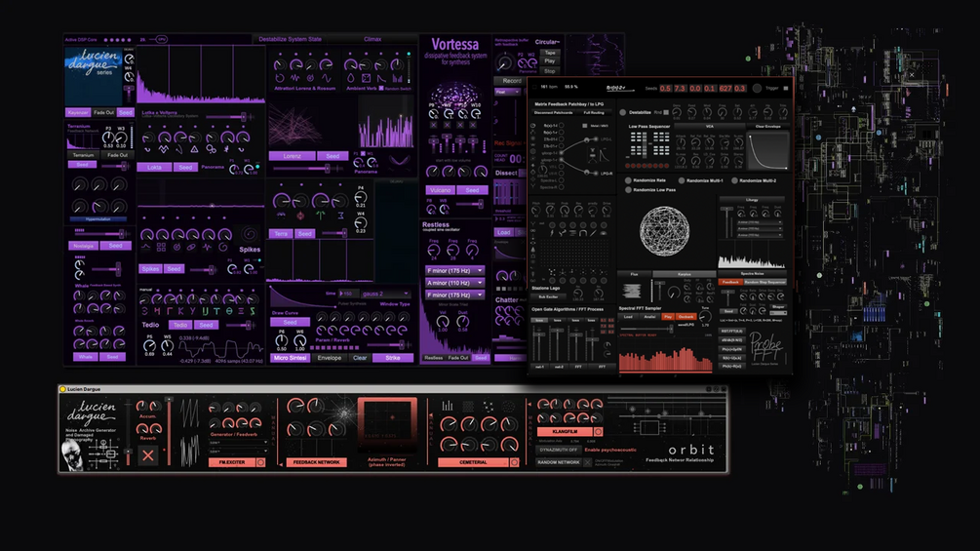Click the Strike button
Viewport: 980px width, 551px height.
393,358
